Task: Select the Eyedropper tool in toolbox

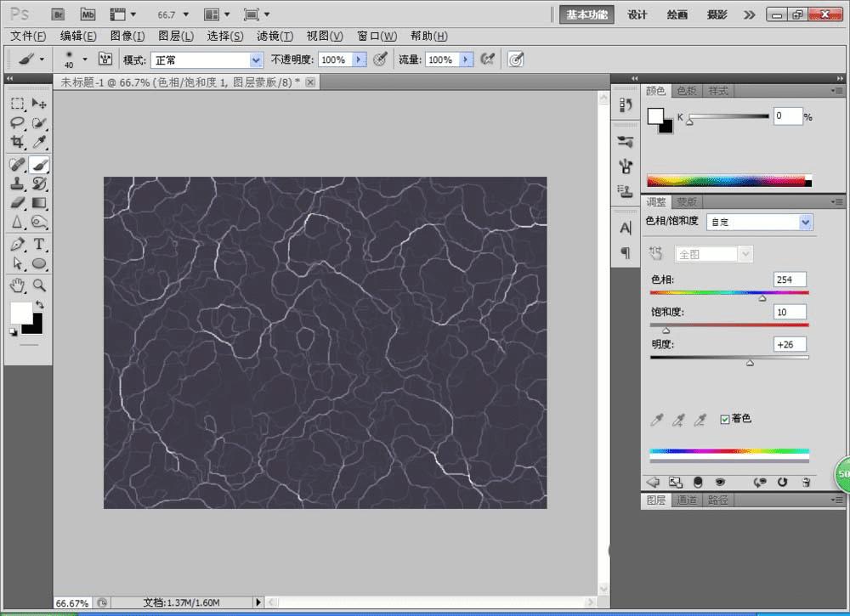Action: [39, 143]
